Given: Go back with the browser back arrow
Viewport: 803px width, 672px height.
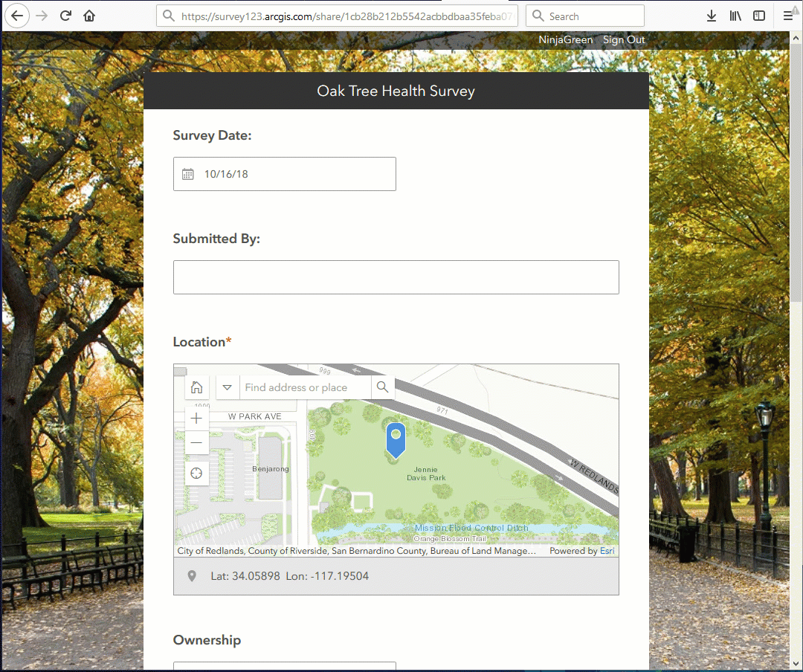Looking at the screenshot, I should pos(17,16).
